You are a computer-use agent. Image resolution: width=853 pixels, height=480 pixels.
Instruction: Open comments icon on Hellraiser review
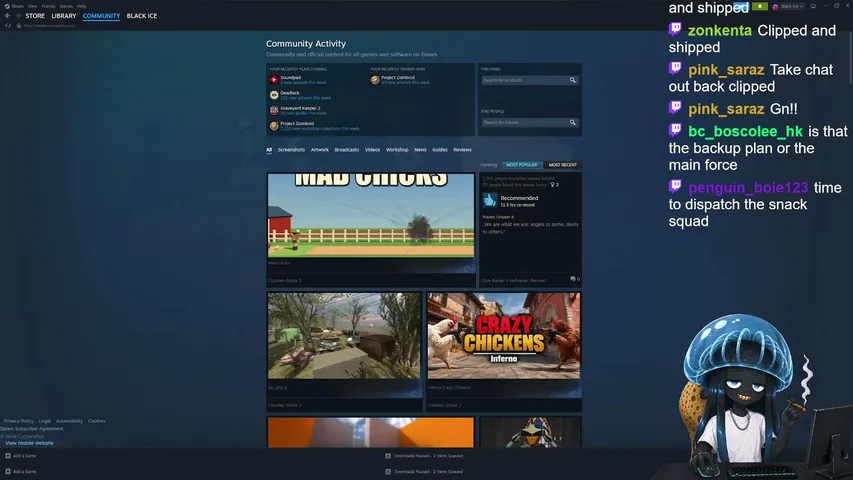pyautogui.click(x=574, y=279)
